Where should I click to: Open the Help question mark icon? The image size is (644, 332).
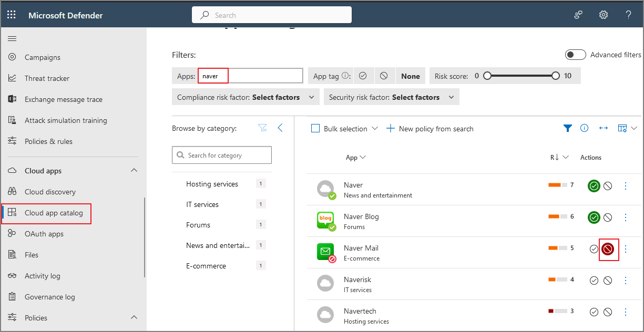628,15
